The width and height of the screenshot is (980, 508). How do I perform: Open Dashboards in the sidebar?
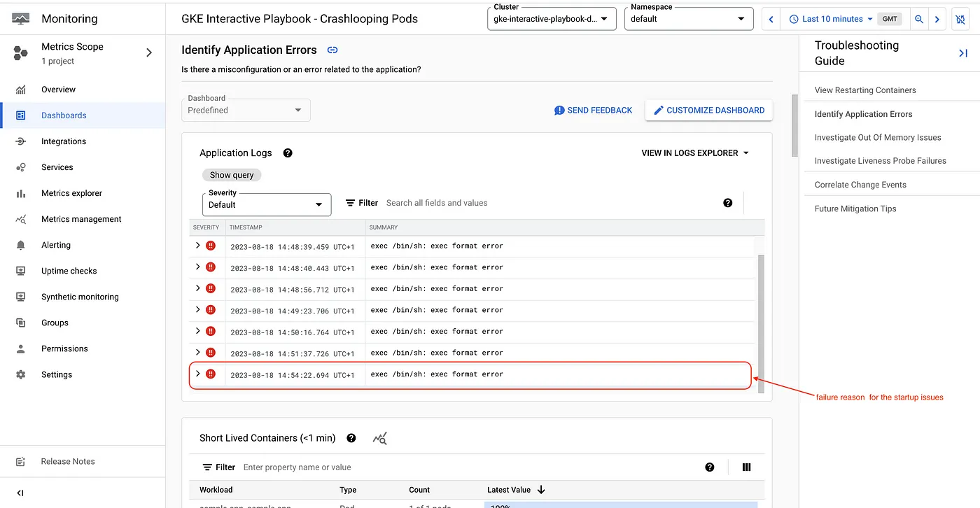click(x=64, y=115)
